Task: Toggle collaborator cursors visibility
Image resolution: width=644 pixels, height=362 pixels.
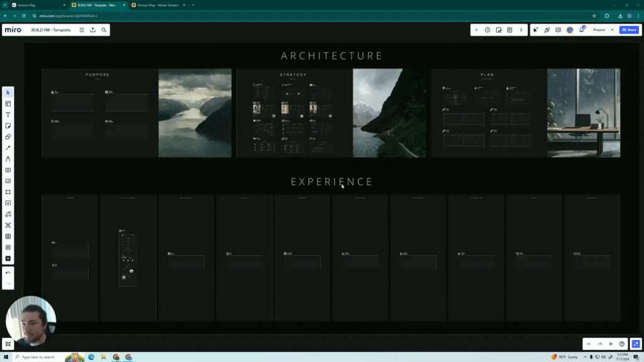Action: tap(536, 30)
